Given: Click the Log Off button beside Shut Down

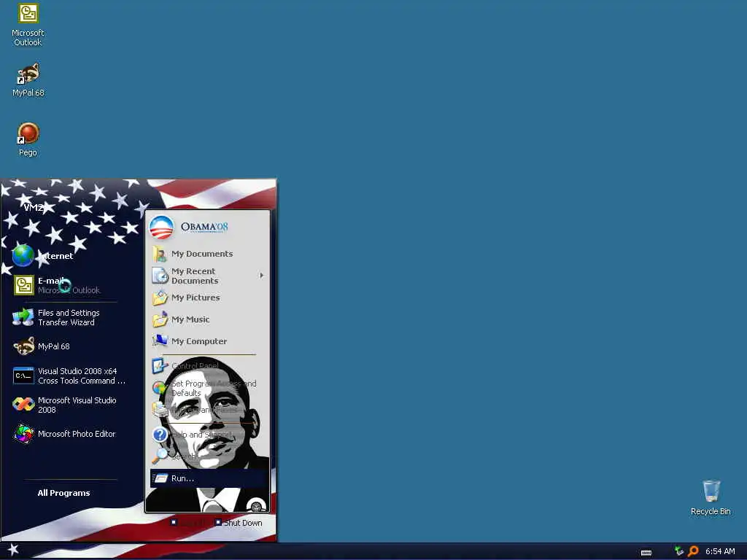Looking at the screenshot, I should [188, 522].
